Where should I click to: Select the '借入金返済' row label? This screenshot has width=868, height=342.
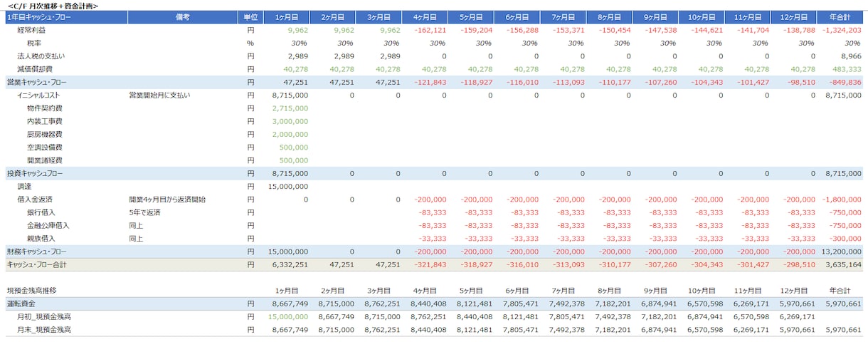click(36, 199)
